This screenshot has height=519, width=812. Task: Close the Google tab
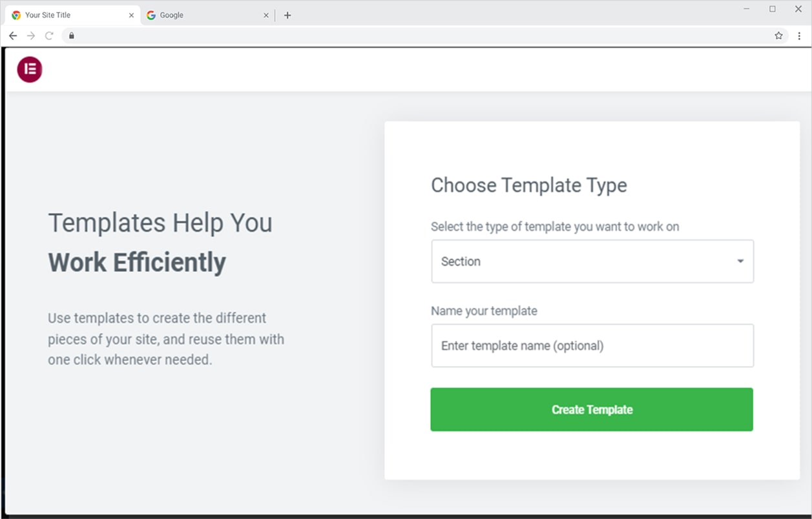[x=266, y=15]
